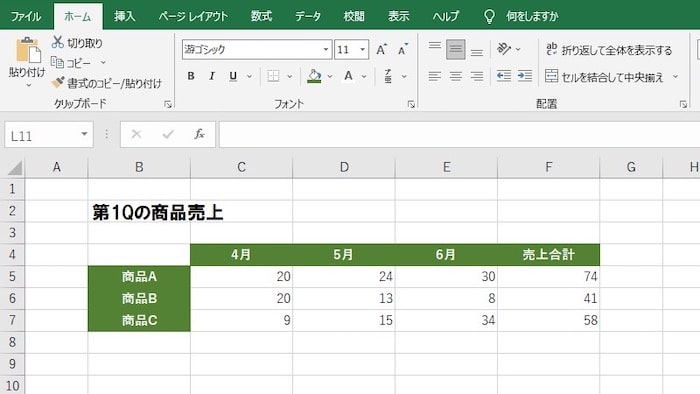Viewport: 700px width, 394px height.
Task: Open clipboard group dialog launcher
Action: tap(168, 104)
